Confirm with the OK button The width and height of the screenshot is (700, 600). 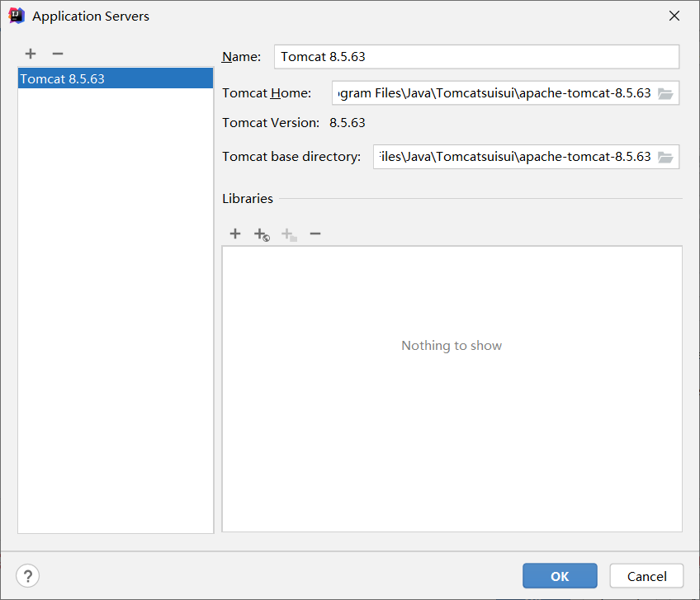point(560,576)
